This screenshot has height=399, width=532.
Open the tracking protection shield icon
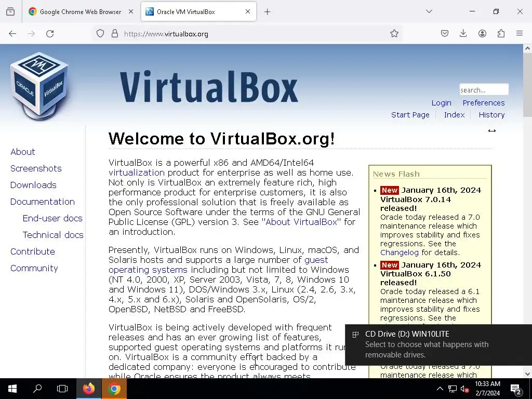click(100, 33)
